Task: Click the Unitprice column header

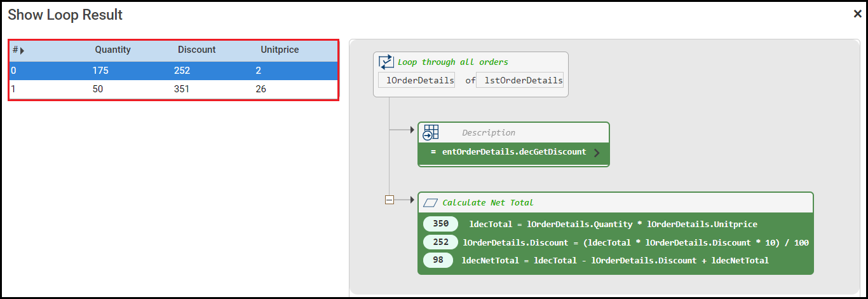Action: (280, 50)
